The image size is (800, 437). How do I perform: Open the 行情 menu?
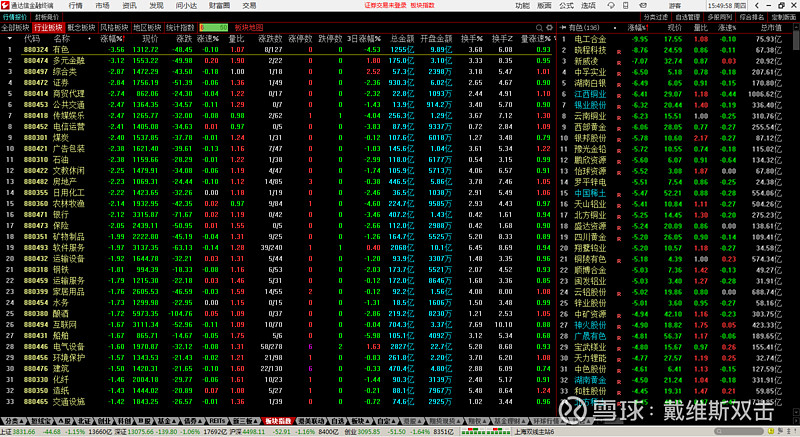pyautogui.click(x=76, y=6)
